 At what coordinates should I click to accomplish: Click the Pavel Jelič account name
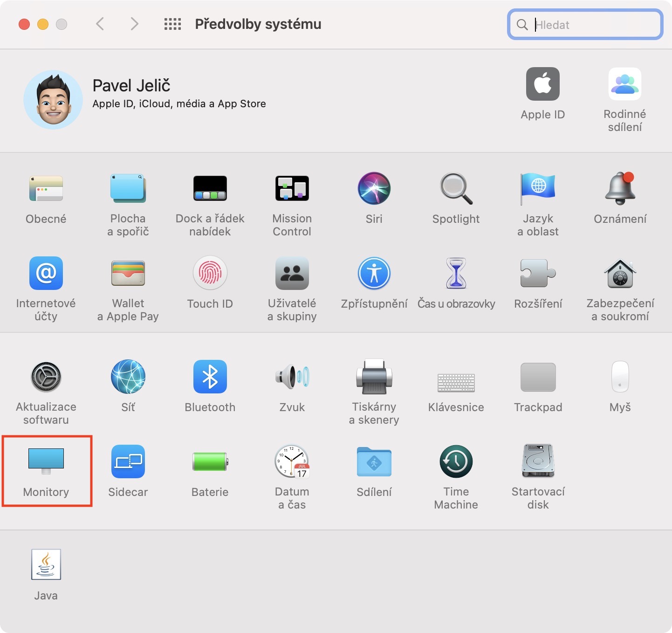[131, 86]
